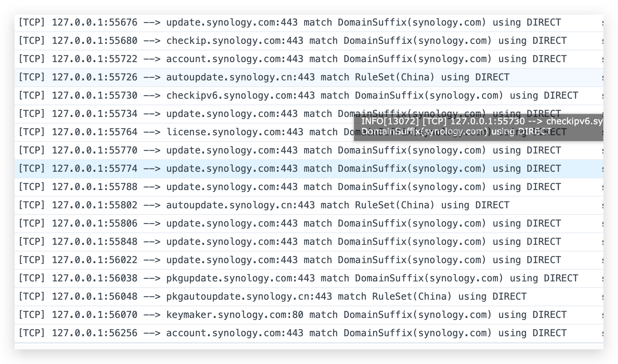618x364 pixels.
Task: Click keymaker.synology.com:80 log row
Action: point(309,315)
